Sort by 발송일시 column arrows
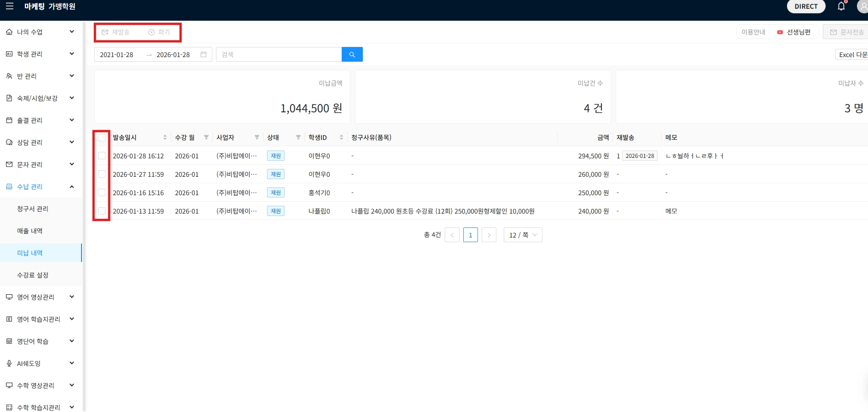868x412 pixels. 165,137
